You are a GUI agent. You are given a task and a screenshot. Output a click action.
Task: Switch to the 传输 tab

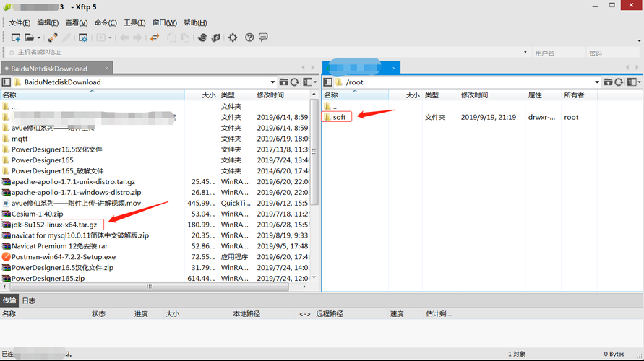[x=9, y=300]
